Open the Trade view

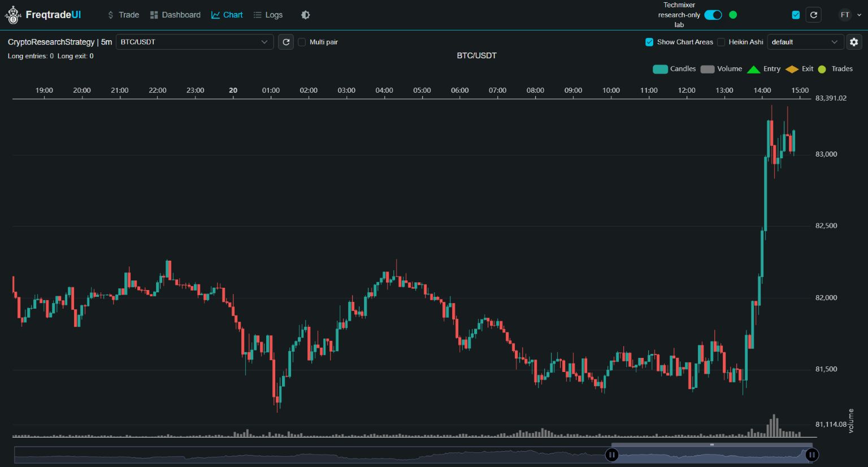click(123, 15)
